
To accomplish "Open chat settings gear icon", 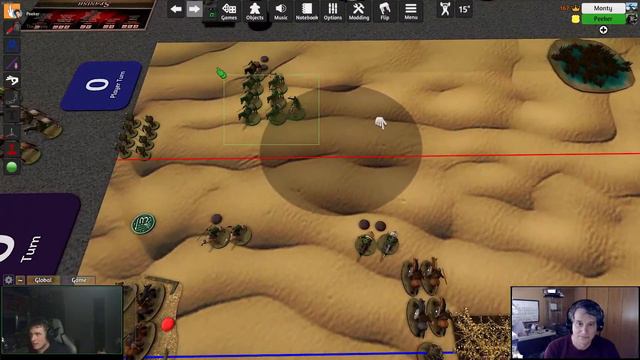I will click(x=8, y=280).
